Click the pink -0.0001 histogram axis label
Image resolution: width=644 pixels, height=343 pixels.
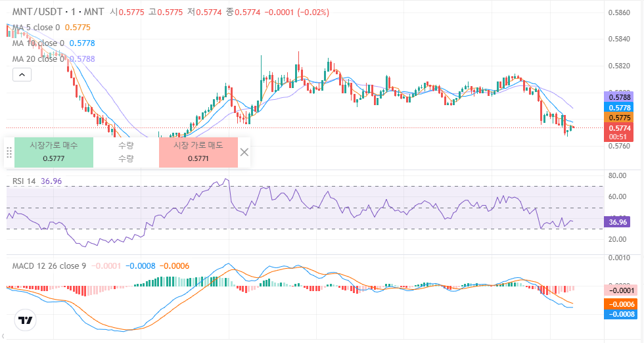pos(620,290)
